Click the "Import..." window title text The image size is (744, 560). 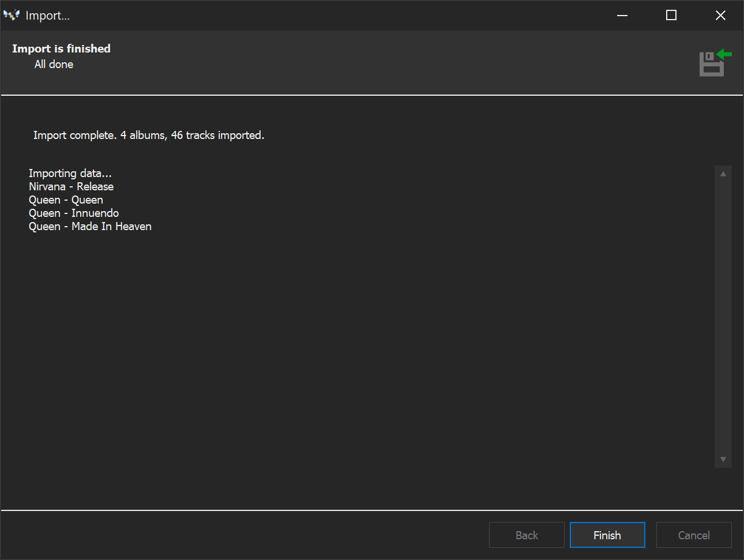coord(47,16)
